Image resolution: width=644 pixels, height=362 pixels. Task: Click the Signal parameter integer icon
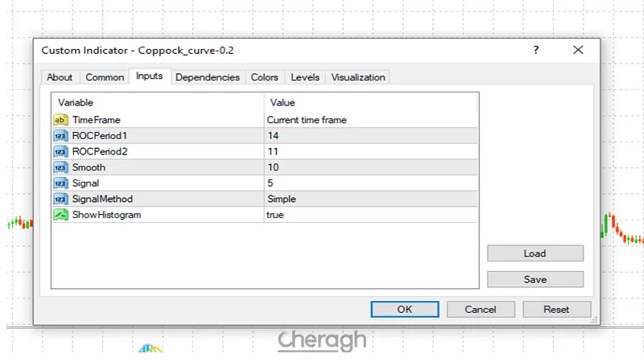60,183
